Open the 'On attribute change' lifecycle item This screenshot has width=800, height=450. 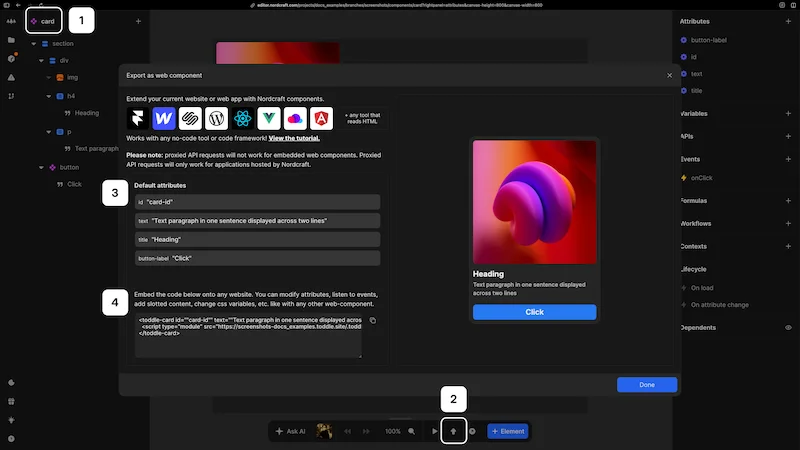[720, 305]
